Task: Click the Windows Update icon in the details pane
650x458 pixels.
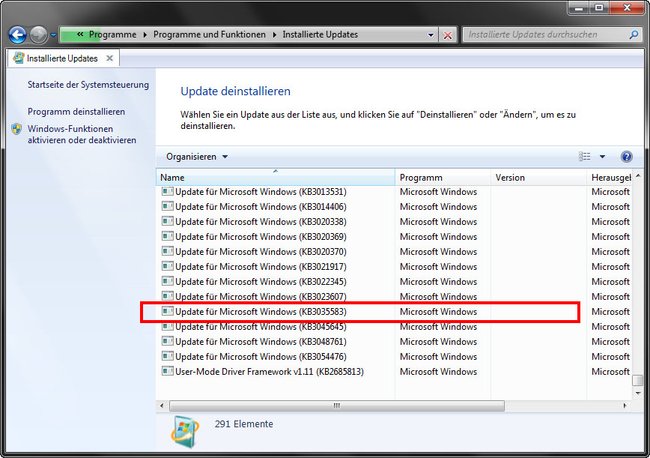Action: pyautogui.click(x=184, y=432)
